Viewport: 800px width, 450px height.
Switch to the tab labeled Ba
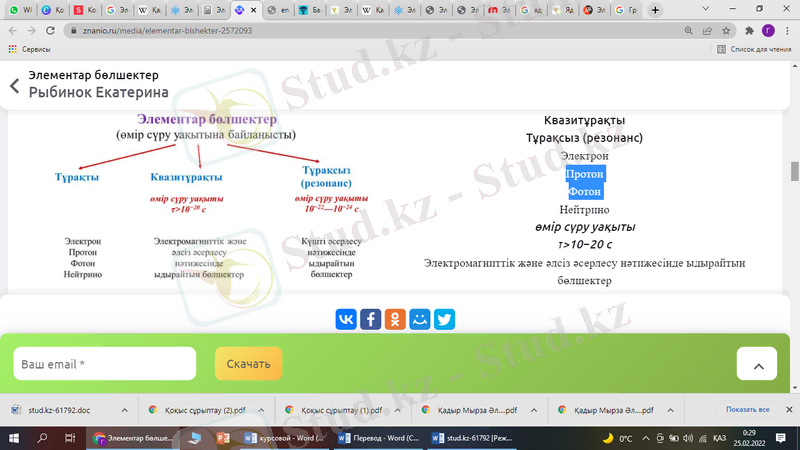310,10
